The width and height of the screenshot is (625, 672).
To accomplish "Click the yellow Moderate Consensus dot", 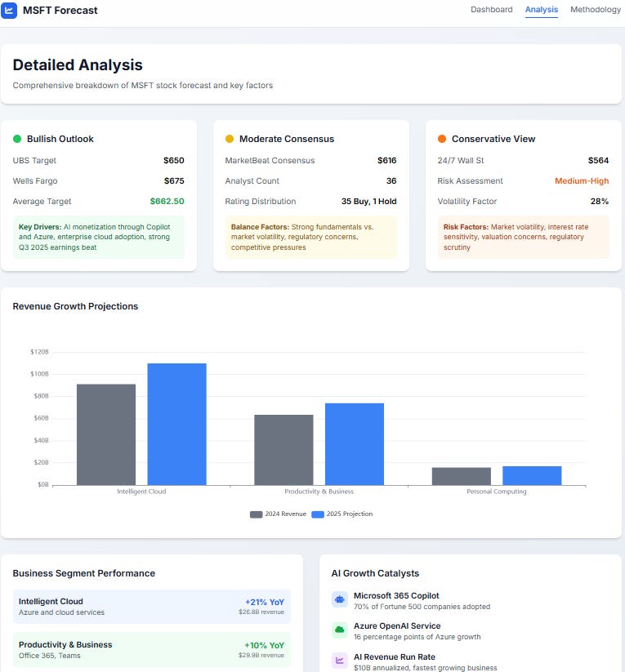I will 230,139.
